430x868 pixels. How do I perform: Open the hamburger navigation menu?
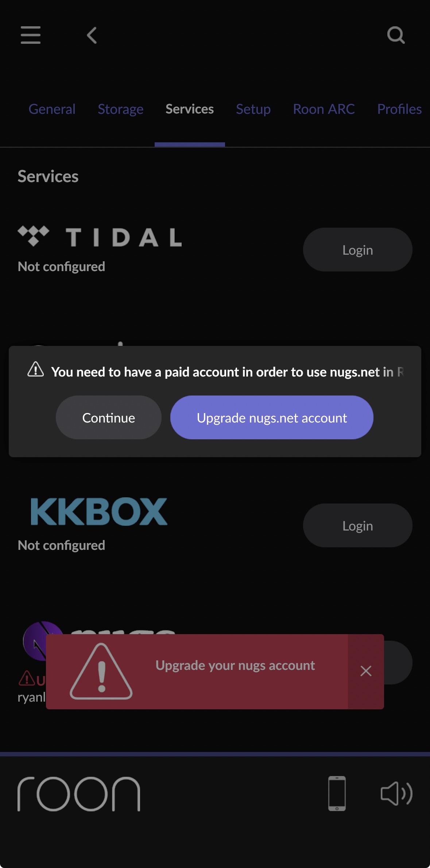[31, 35]
